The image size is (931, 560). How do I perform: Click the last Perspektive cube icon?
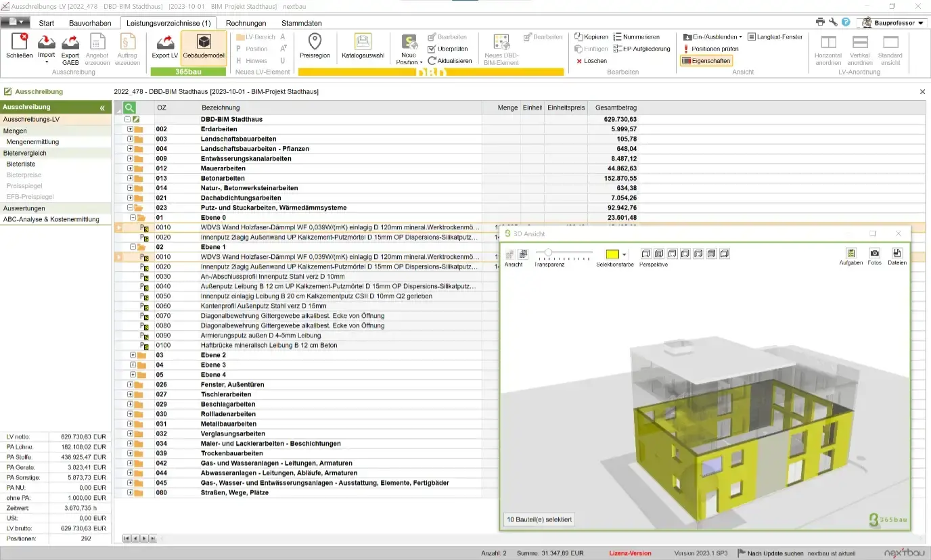[725, 254]
